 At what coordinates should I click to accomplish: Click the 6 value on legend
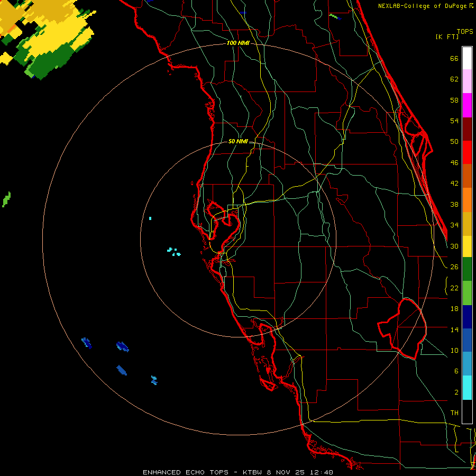click(x=456, y=371)
